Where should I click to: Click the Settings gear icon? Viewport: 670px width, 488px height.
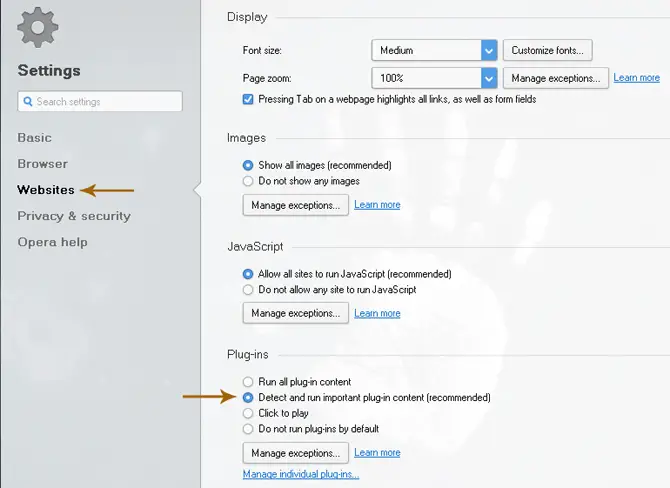tap(38, 27)
